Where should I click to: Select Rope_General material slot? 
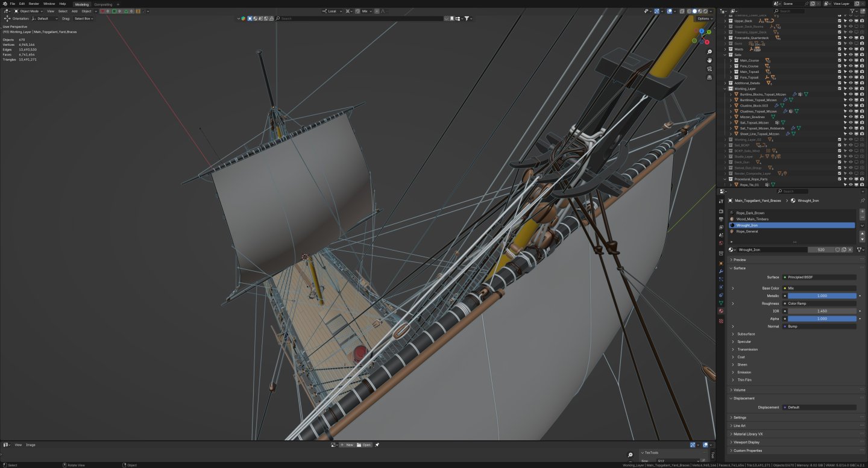tap(791, 231)
